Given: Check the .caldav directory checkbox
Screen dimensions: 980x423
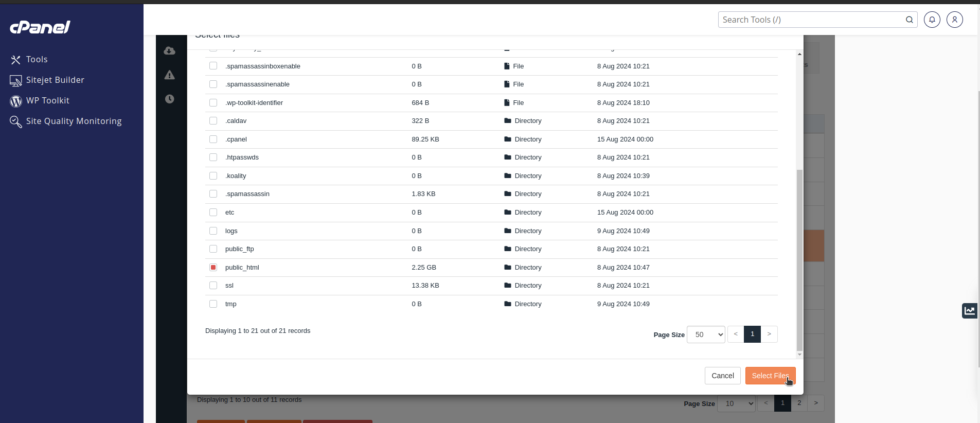Looking at the screenshot, I should click(213, 120).
